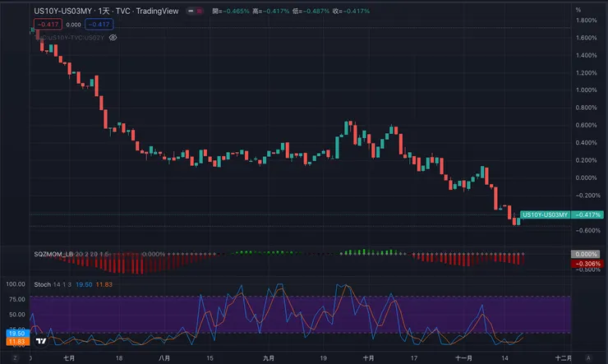This screenshot has width=608, height=364.
Task: Click blue 19.50 tag on left scale
Action: pos(17,334)
